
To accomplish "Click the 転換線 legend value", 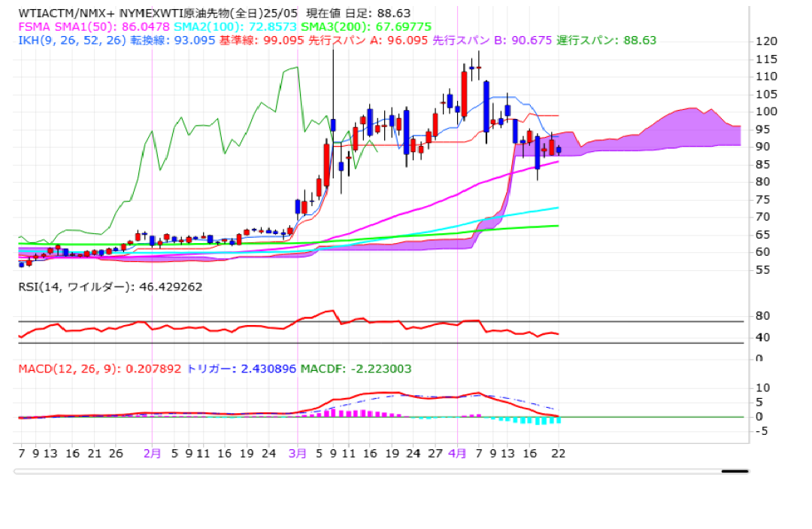I will point(171,40).
